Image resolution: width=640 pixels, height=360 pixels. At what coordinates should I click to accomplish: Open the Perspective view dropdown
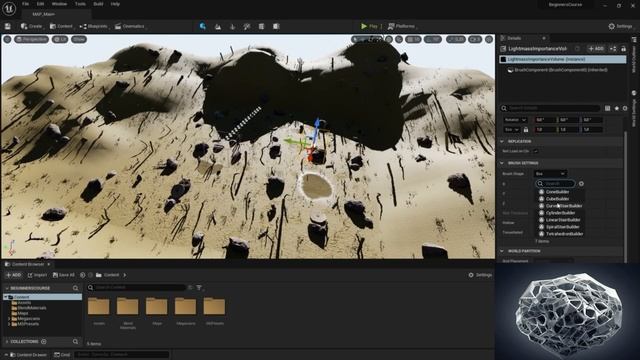click(31, 39)
